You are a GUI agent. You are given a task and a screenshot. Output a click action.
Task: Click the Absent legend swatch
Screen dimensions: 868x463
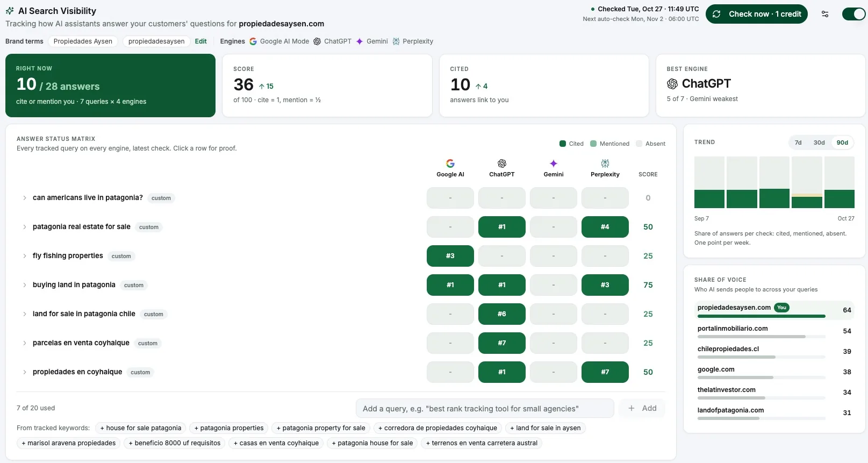click(639, 144)
